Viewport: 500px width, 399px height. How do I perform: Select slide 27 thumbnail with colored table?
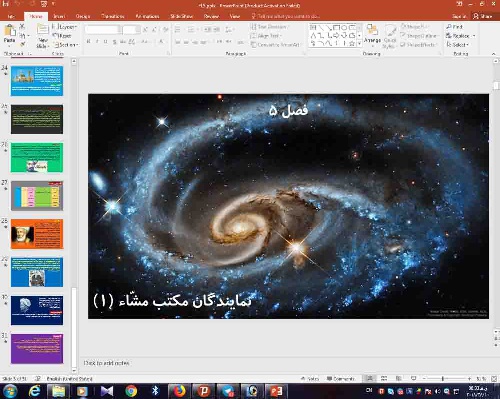tap(37, 196)
